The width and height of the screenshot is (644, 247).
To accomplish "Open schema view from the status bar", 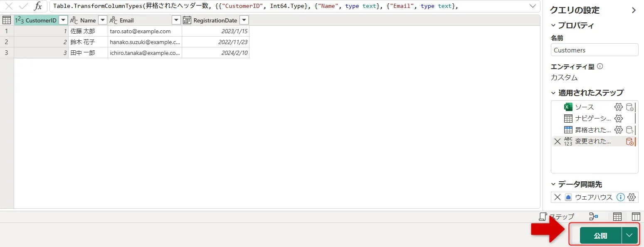I will click(636, 216).
